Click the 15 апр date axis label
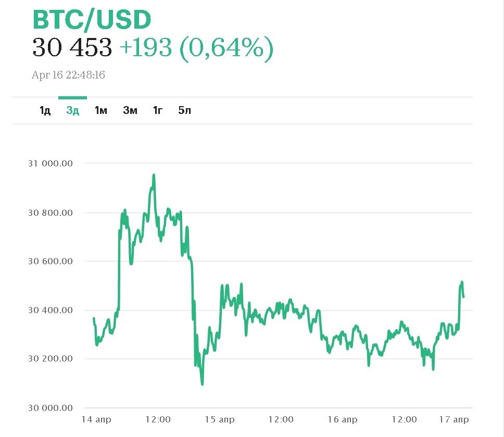The width and height of the screenshot is (504, 437). [220, 419]
